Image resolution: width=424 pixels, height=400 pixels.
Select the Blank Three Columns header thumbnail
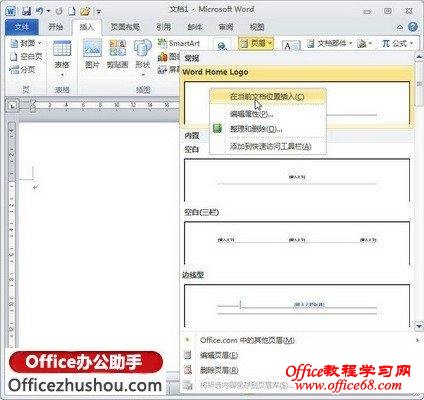[297, 243]
